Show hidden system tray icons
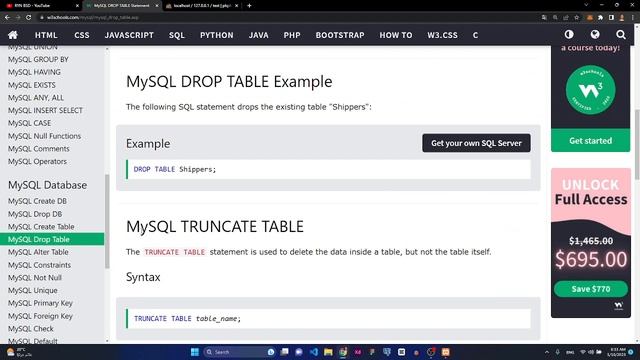The width and height of the screenshot is (640, 360). (x=547, y=352)
